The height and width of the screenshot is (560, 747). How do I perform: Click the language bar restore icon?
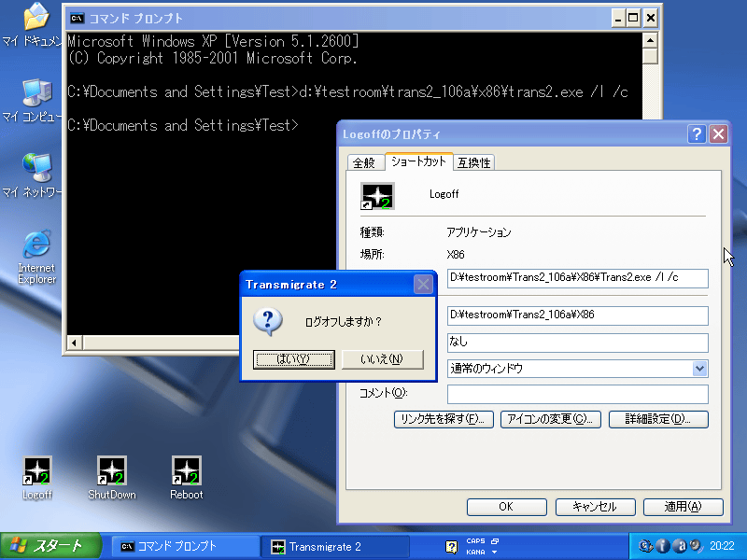point(495,541)
